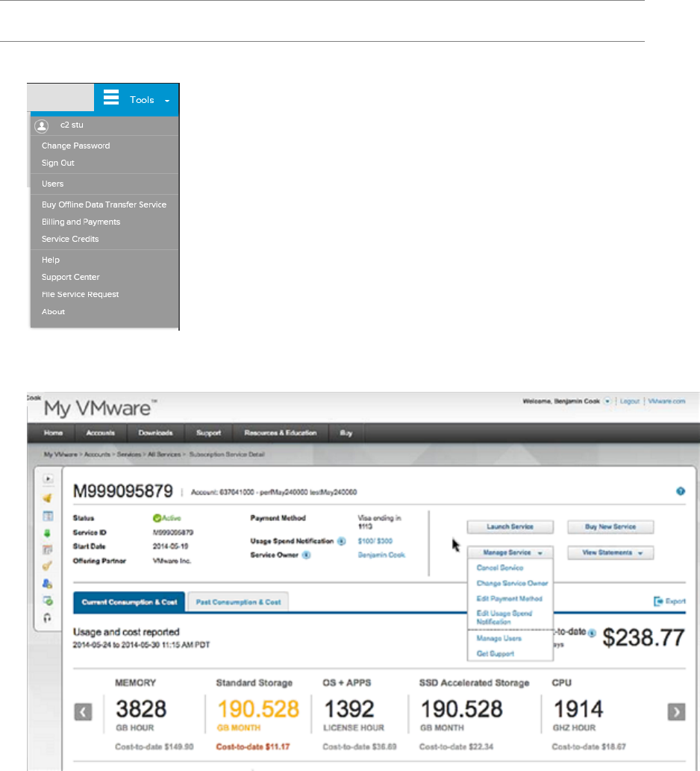
Task: Click Accounts in the breadcrumb
Action: coord(97,455)
